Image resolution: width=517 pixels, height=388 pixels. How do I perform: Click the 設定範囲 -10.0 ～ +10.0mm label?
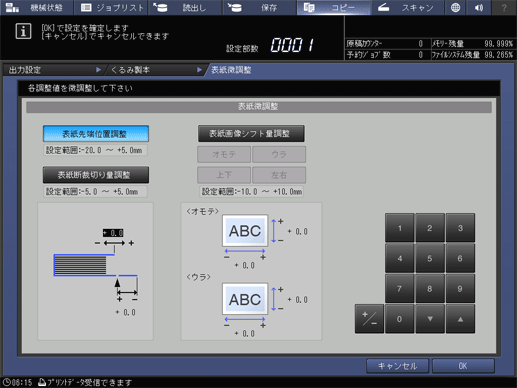[x=252, y=192]
